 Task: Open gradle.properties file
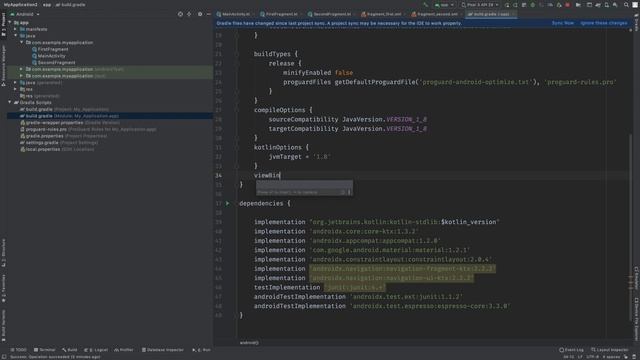[63, 136]
